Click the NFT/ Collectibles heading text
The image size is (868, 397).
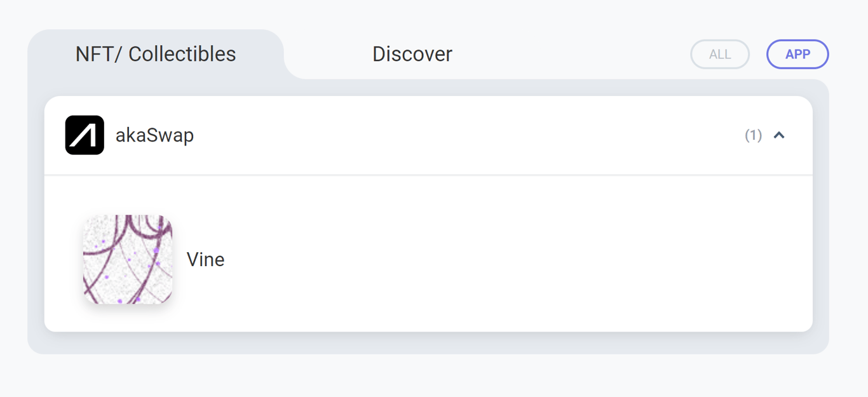[156, 54]
